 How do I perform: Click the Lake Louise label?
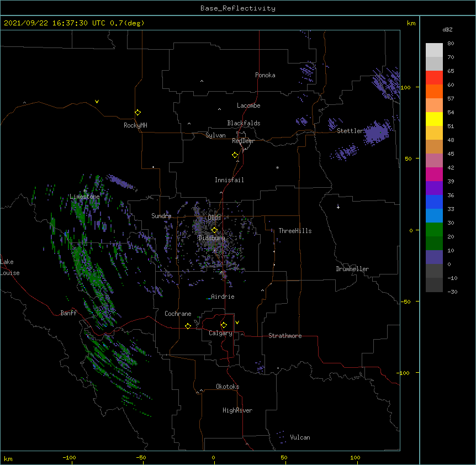tap(10, 267)
